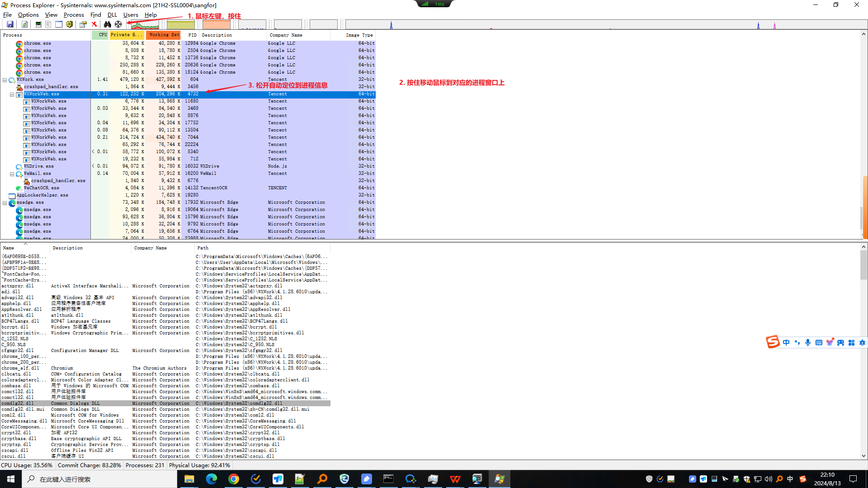Toggle the Show Process Tree icon

[48, 24]
